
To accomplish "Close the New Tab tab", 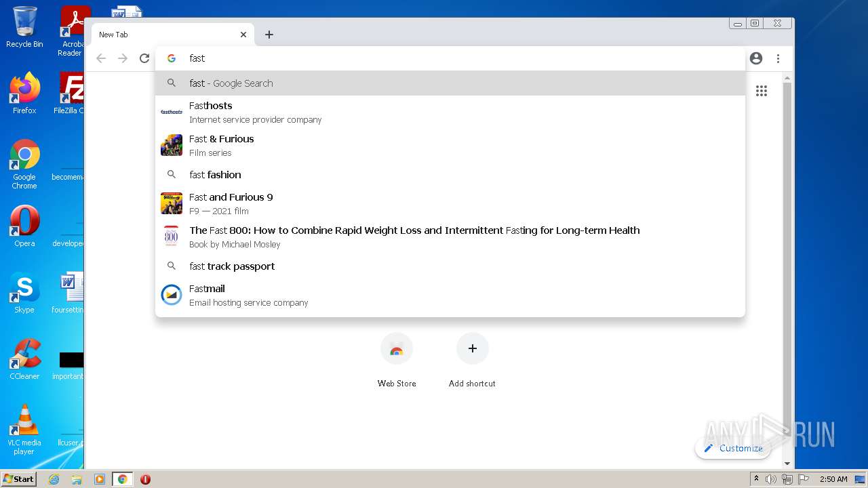I will tap(243, 35).
